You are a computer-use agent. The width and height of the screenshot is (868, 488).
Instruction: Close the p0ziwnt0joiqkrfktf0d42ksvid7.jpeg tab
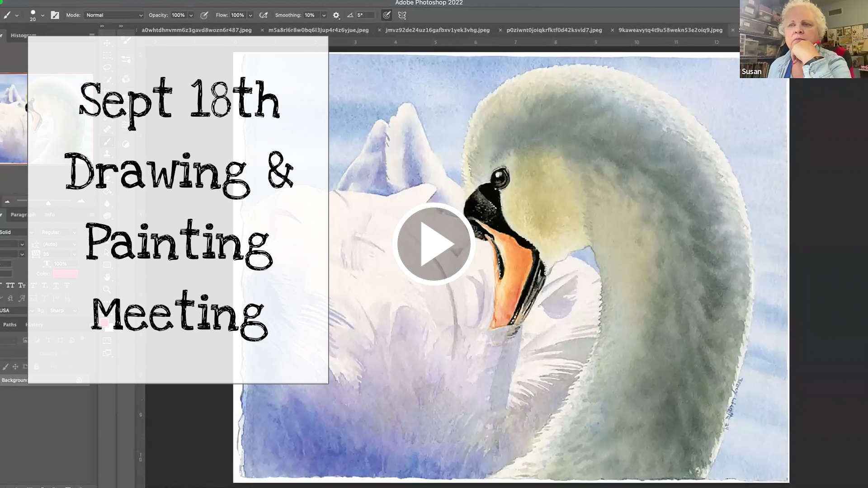[500, 30]
